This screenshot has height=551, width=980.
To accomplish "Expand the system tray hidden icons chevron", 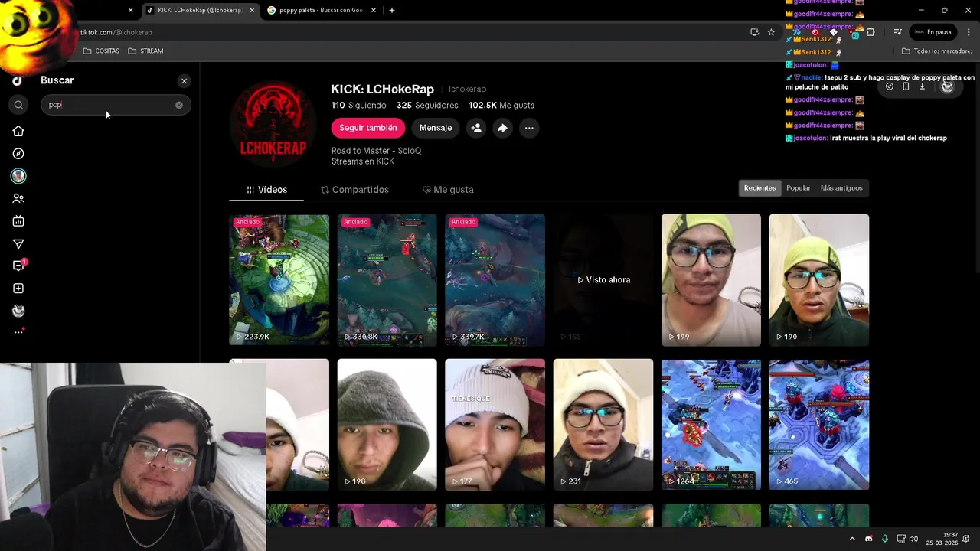I will tap(851, 539).
